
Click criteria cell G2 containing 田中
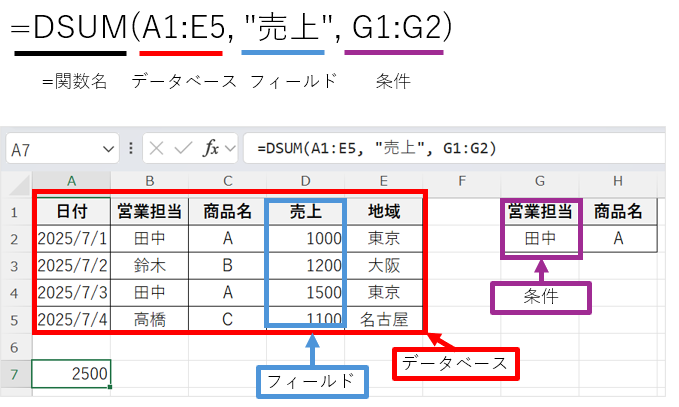click(540, 239)
